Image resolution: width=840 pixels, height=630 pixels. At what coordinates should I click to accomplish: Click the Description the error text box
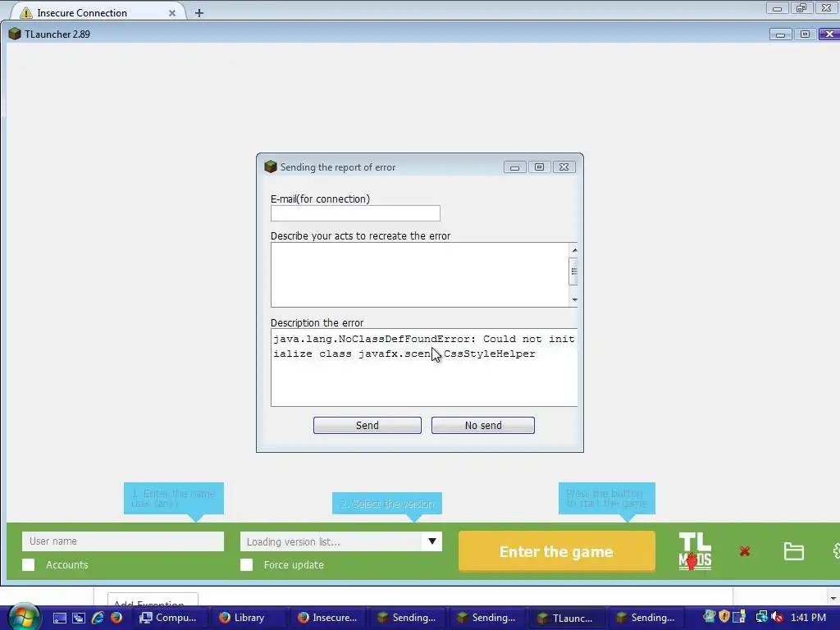click(x=424, y=367)
